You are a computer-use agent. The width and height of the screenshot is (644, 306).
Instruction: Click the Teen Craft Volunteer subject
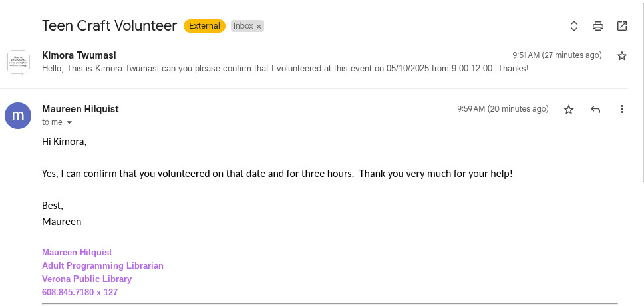pyautogui.click(x=109, y=26)
